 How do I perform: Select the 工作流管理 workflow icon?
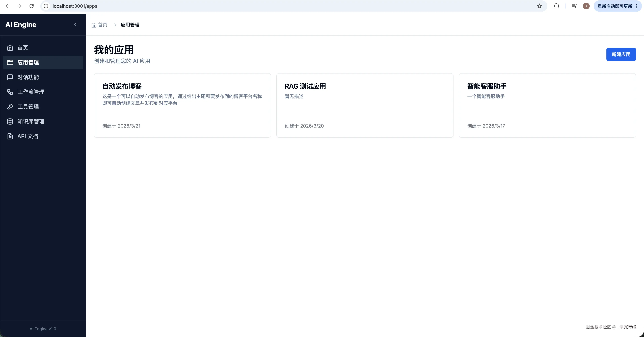click(10, 92)
